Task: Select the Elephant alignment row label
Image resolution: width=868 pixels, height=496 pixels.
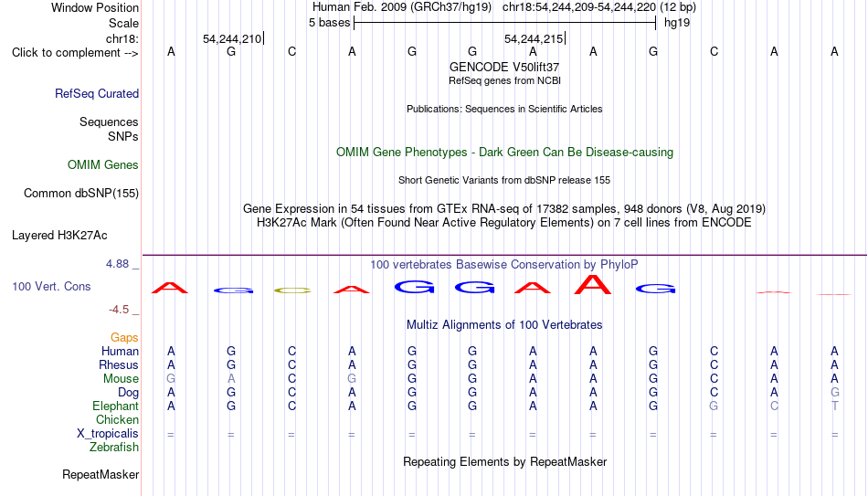Action: pyautogui.click(x=116, y=406)
